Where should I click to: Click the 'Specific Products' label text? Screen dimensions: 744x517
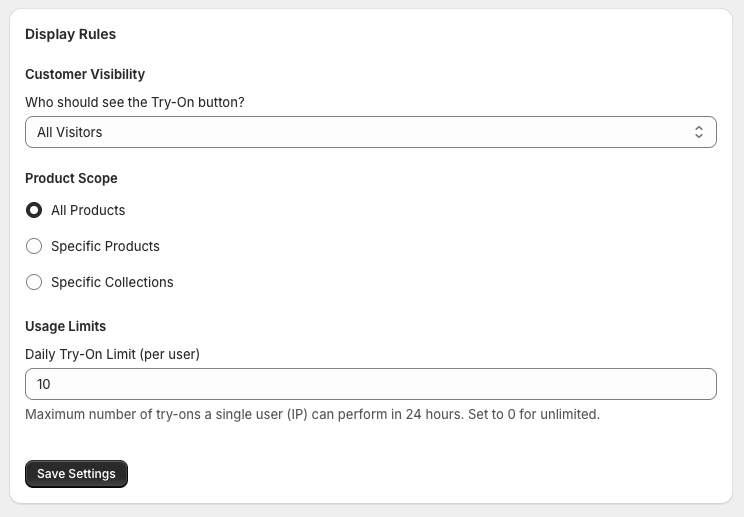[x=105, y=246]
